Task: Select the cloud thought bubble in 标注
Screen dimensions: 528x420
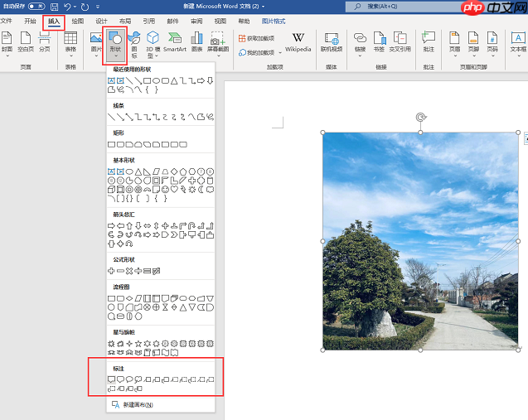Action: (138, 379)
